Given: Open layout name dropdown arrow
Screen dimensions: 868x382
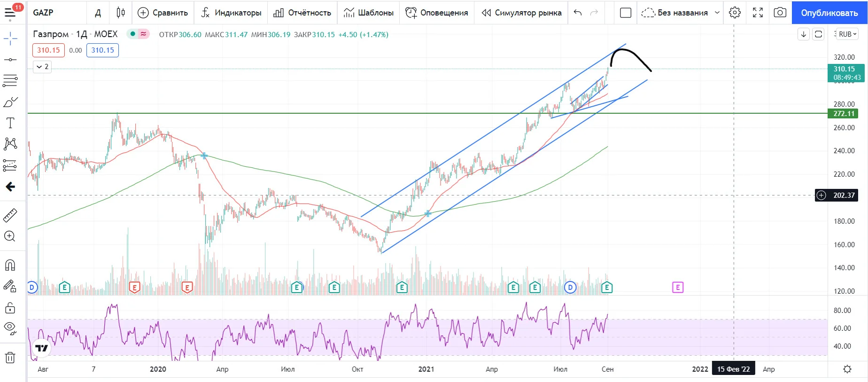Looking at the screenshot, I should [717, 13].
